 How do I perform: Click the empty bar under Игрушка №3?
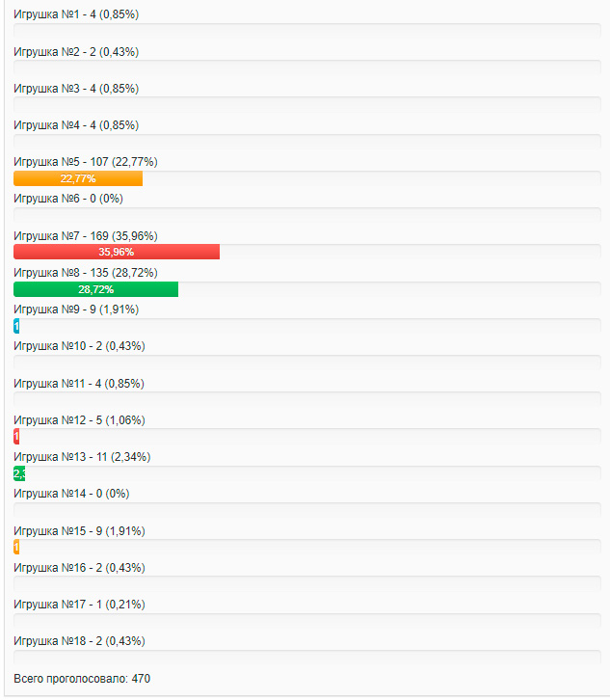click(307, 104)
